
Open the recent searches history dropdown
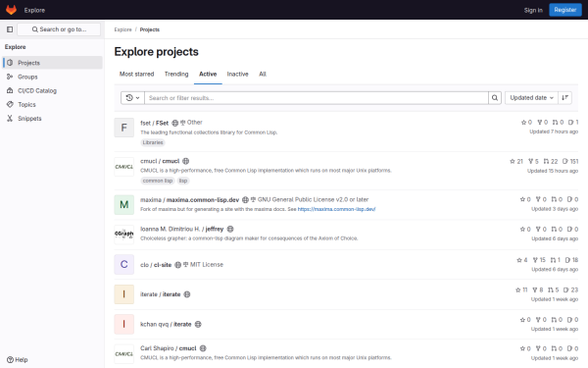(x=132, y=97)
